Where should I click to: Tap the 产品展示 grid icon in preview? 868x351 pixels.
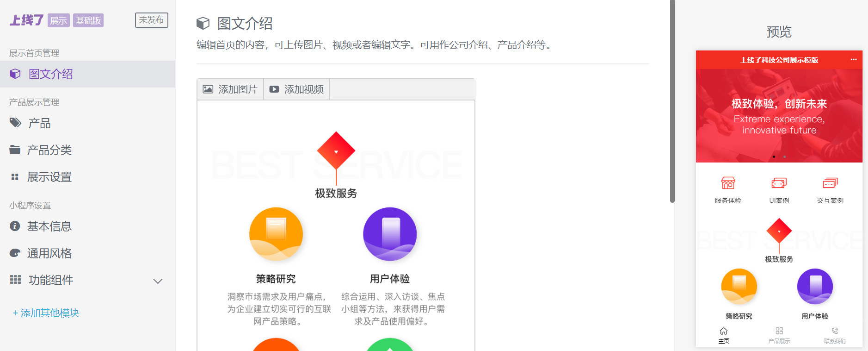779,331
